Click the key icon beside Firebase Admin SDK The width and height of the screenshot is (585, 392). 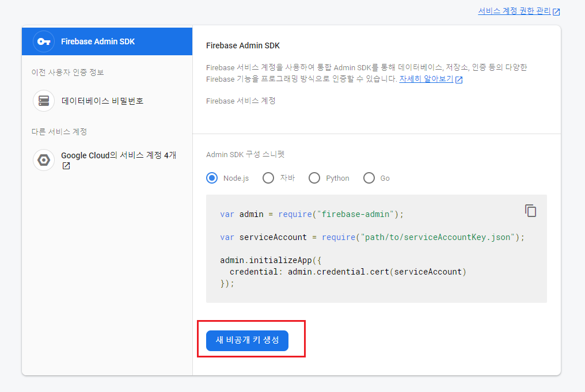point(44,41)
